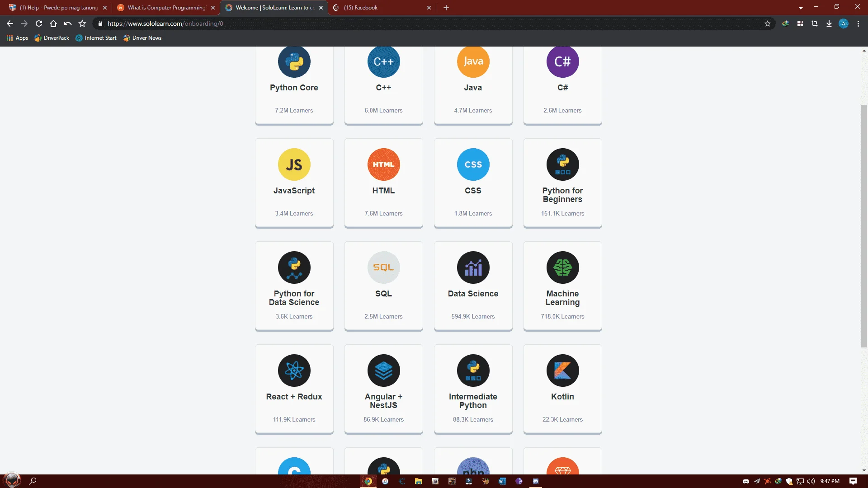Open the Windows Start button
868x488 pixels.
(12, 481)
